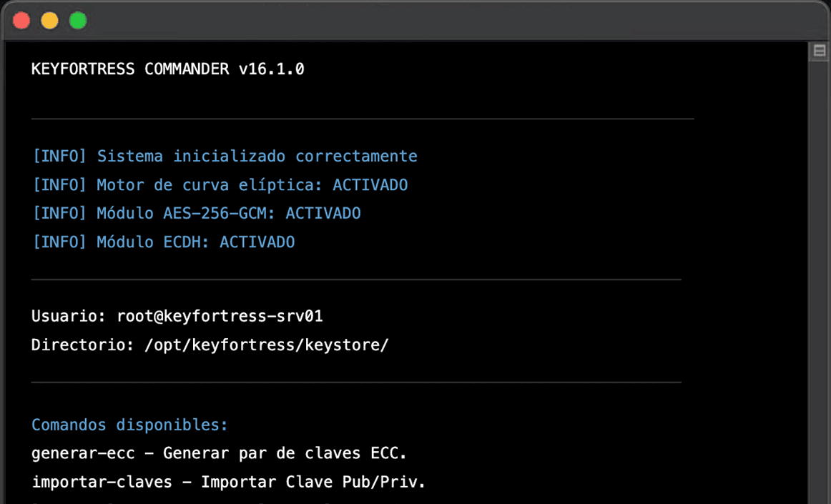Screen dimensions: 831x504
Task: Click the separator line below the header
Action: click(362, 119)
